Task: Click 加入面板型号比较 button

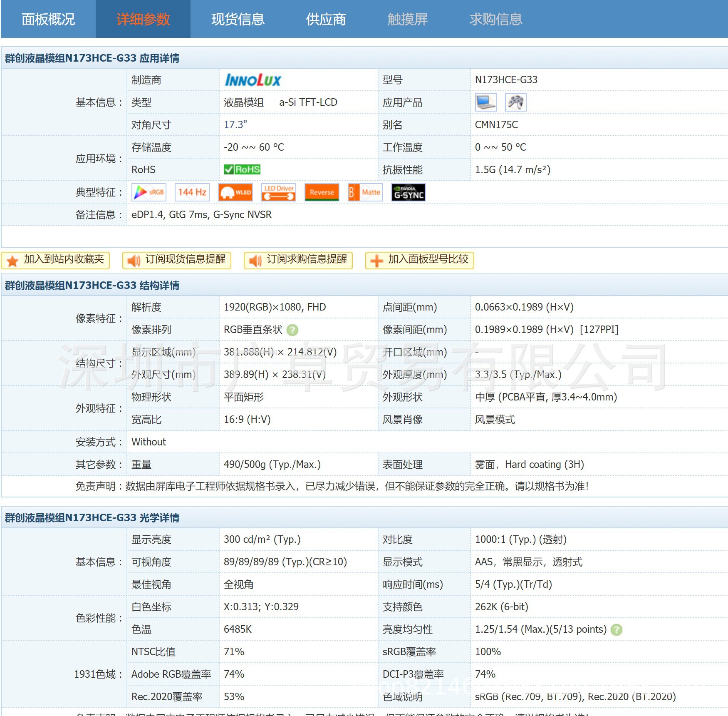Action: point(420,260)
